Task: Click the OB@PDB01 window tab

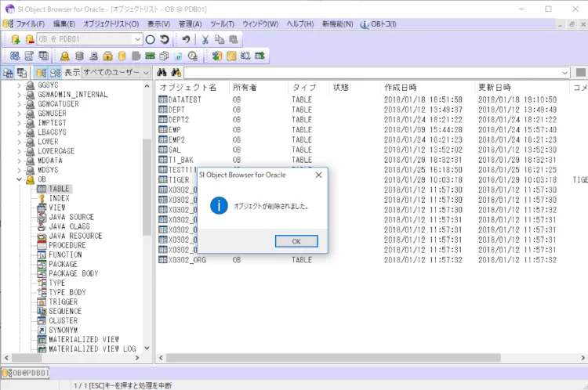Action: point(26,373)
